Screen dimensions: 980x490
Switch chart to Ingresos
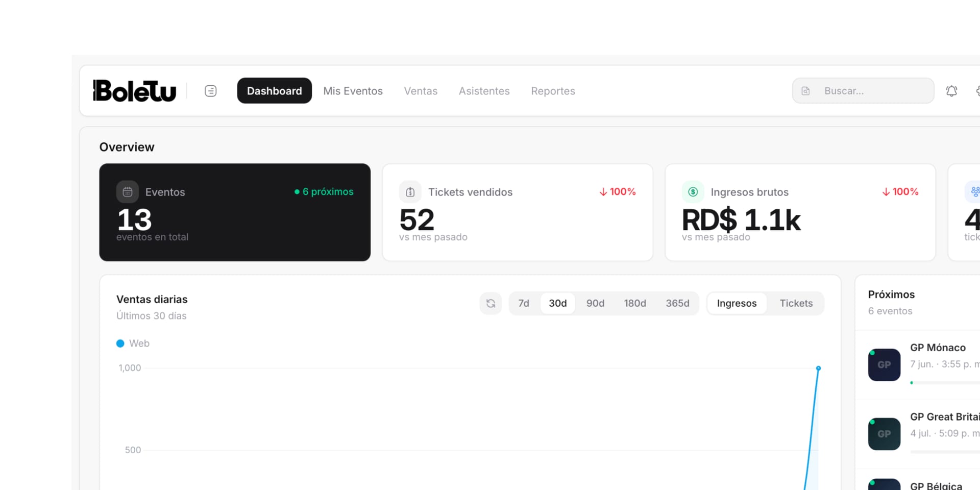click(737, 303)
